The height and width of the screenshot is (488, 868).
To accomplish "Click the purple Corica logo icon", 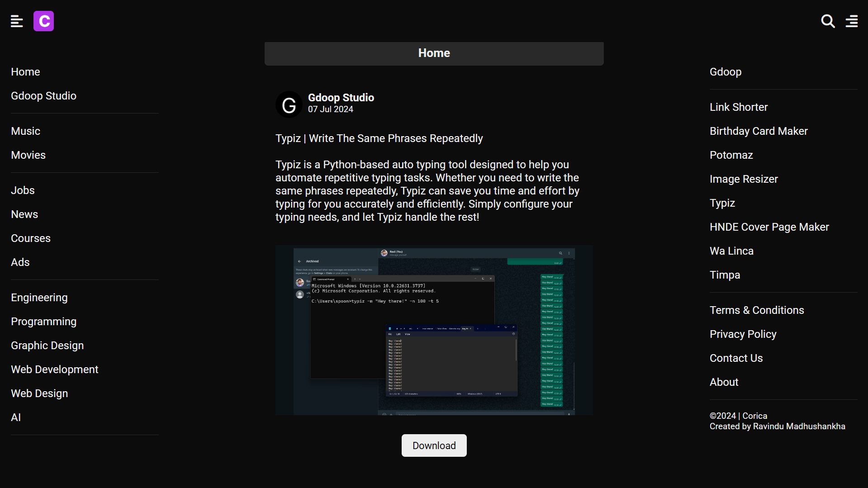I will pyautogui.click(x=43, y=21).
